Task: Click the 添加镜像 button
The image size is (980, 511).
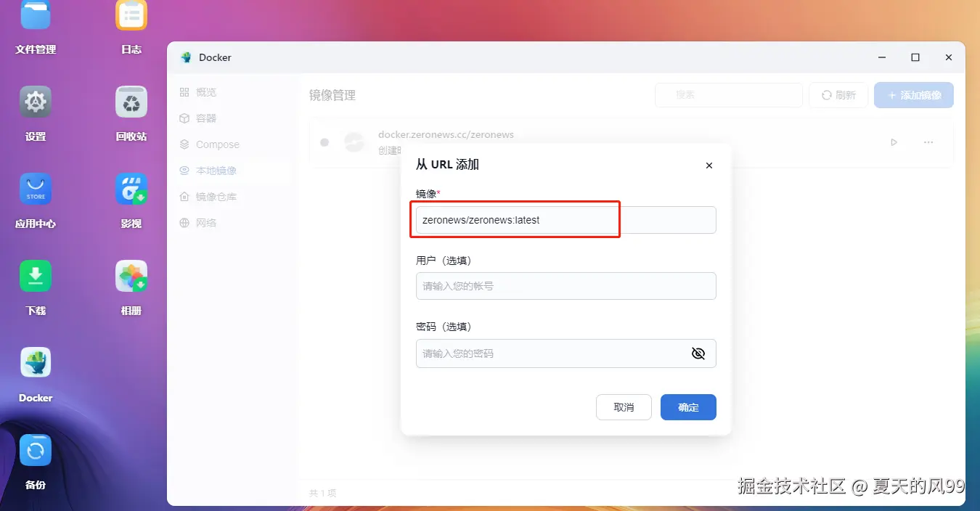Action: click(914, 95)
